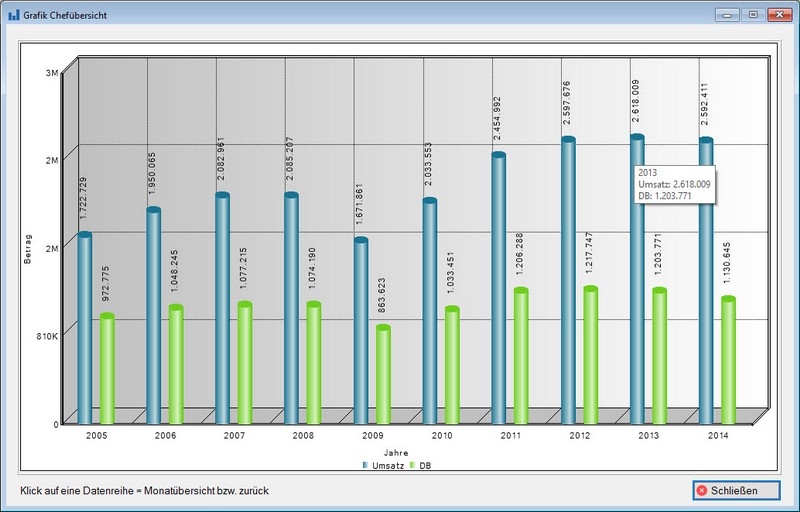The height and width of the screenshot is (512, 800).
Task: Close the window with the title bar X
Action: [777, 14]
